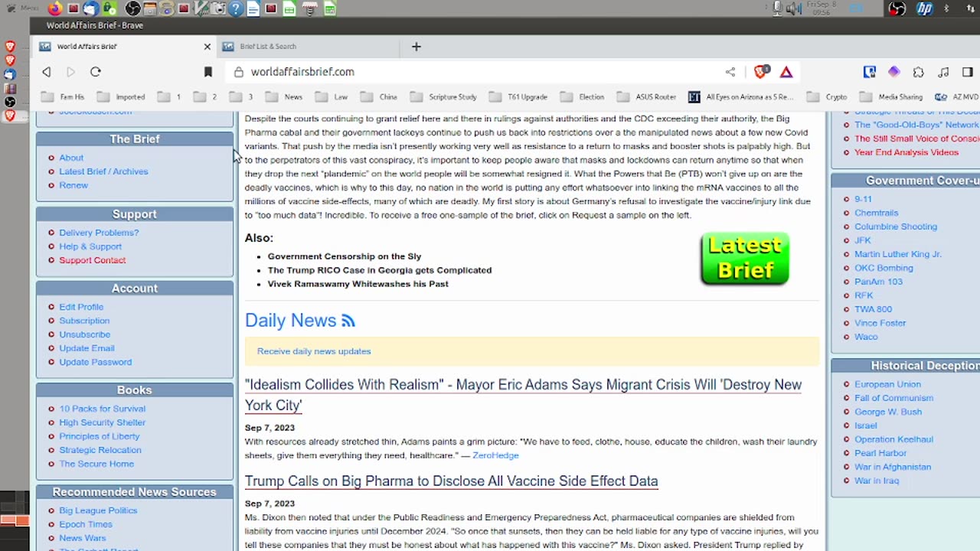Open the About link in The Brief
Image resolution: width=980 pixels, height=551 pixels.
click(71, 158)
